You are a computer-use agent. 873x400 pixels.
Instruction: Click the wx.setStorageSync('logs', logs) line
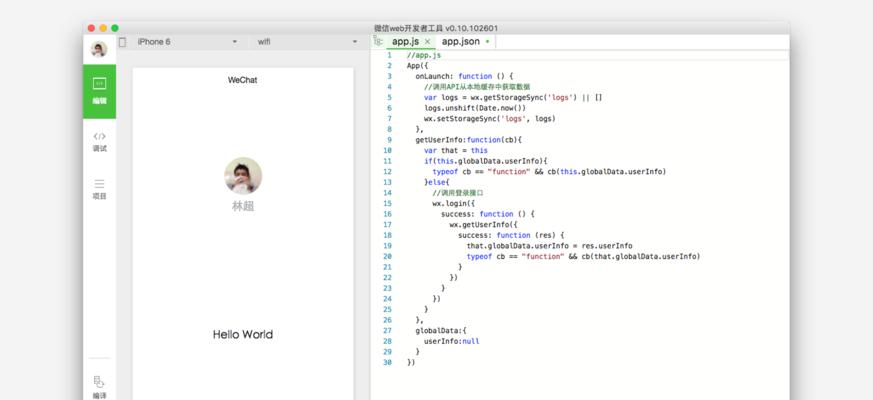tap(490, 119)
